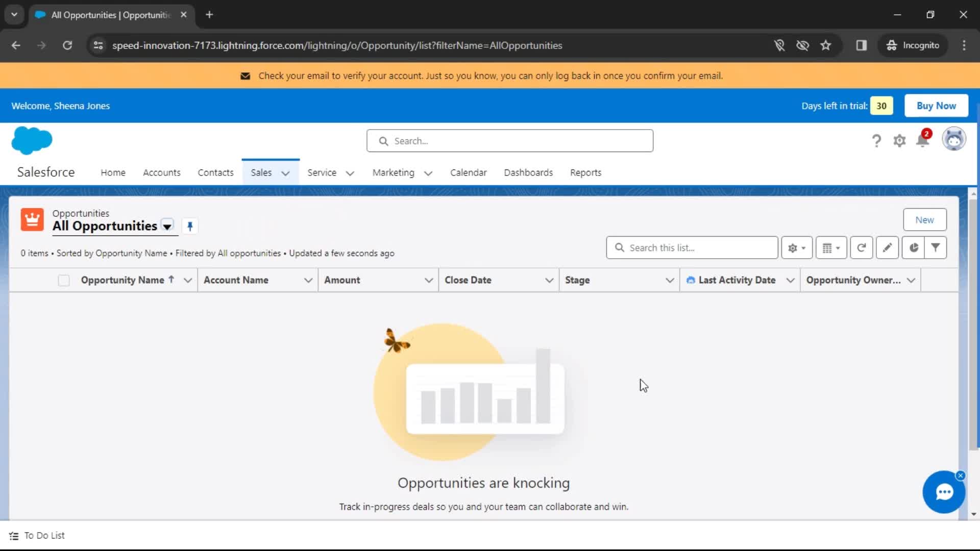Image resolution: width=980 pixels, height=551 pixels.
Task: Show charts panel icon
Action: point(913,247)
